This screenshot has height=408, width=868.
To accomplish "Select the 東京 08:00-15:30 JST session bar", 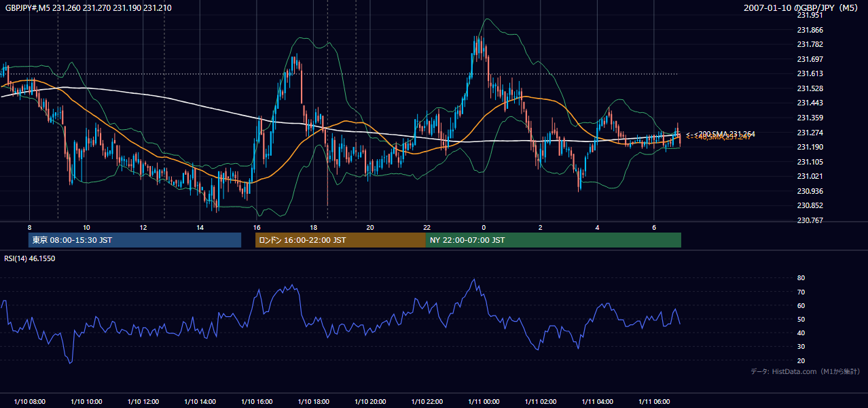I will click(134, 240).
